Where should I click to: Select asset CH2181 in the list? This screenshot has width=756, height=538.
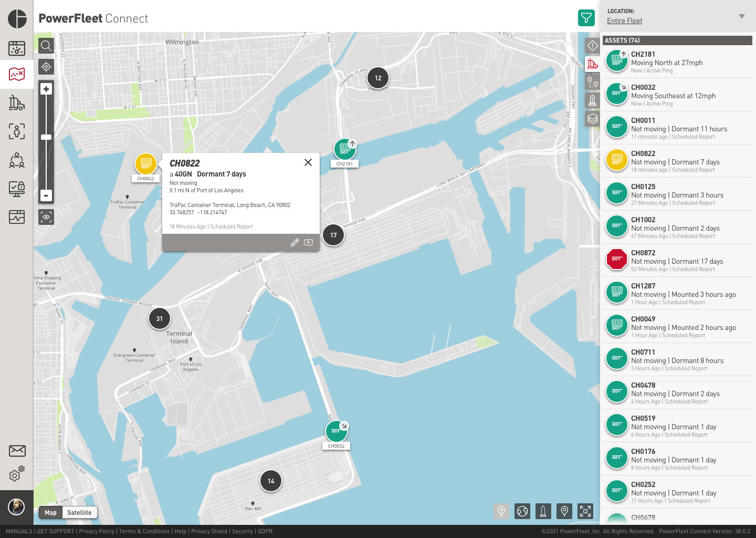click(677, 62)
